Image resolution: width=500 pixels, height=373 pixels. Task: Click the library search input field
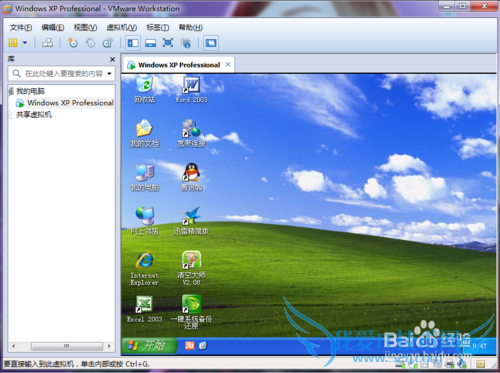pos(63,74)
